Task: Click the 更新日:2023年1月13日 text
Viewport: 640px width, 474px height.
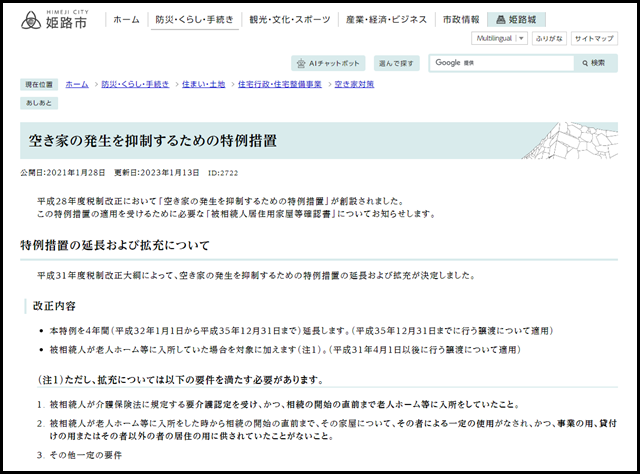Action: coord(156,173)
